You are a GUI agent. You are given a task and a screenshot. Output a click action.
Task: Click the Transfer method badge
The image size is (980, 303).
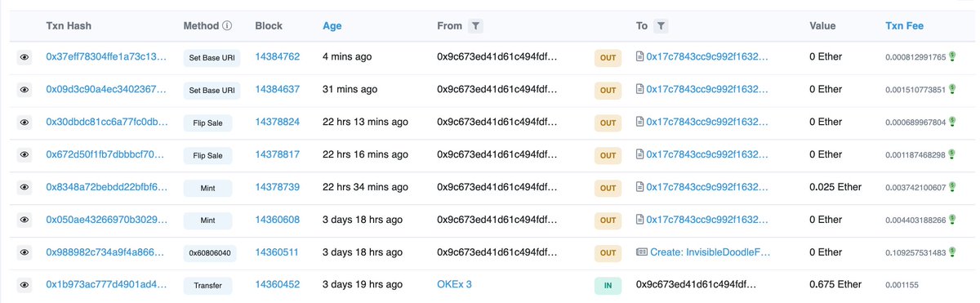207,286
